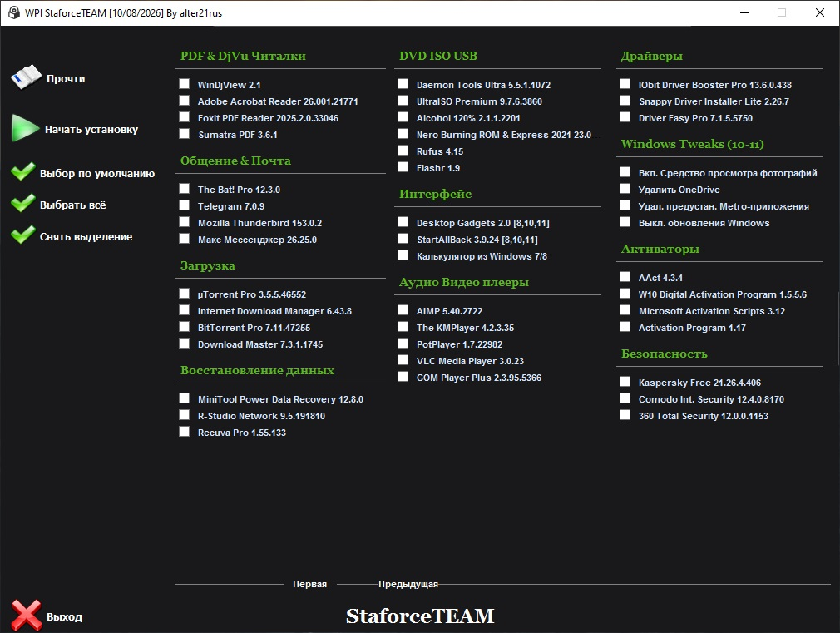Image resolution: width=840 pixels, height=633 pixels.
Task: Check Вкл. Средство просмотра фотографий checkbox
Action: (625, 171)
